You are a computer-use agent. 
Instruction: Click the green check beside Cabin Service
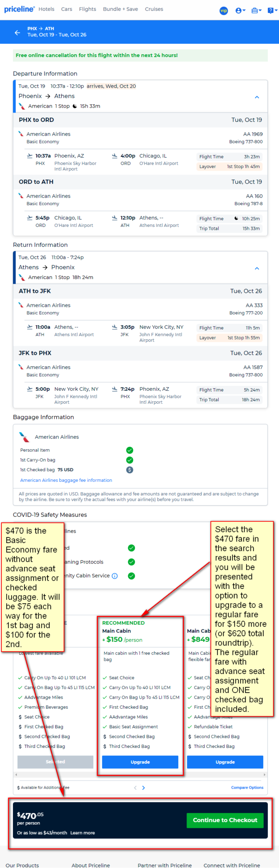[131, 576]
